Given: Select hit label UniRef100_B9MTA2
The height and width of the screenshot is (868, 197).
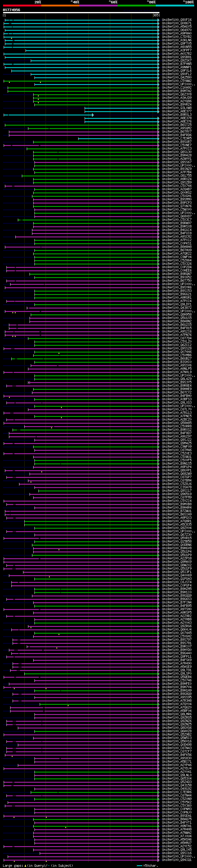Looking at the screenshot, I should coord(177,91).
